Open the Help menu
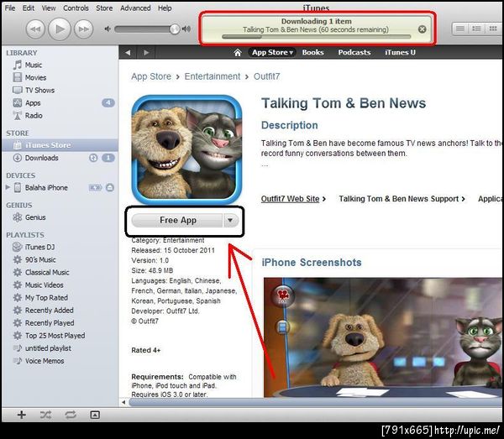 [x=165, y=8]
